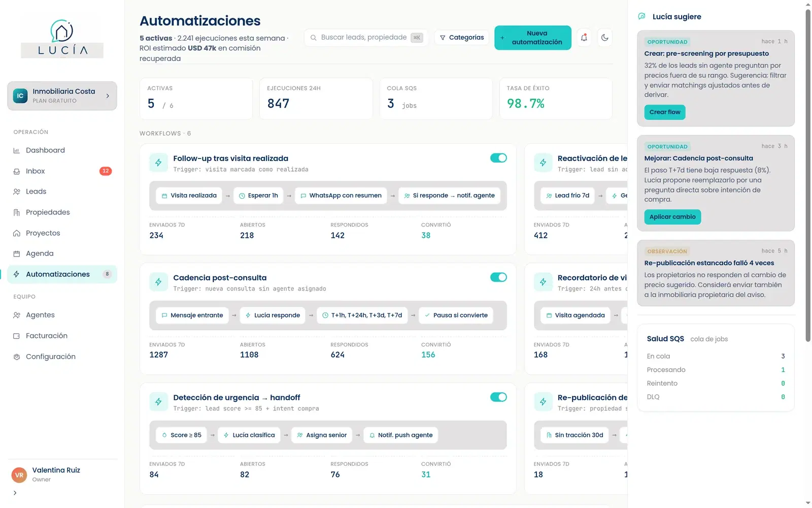
Task: Disable the Follow-up tras visita realizada workflow
Action: [498, 158]
